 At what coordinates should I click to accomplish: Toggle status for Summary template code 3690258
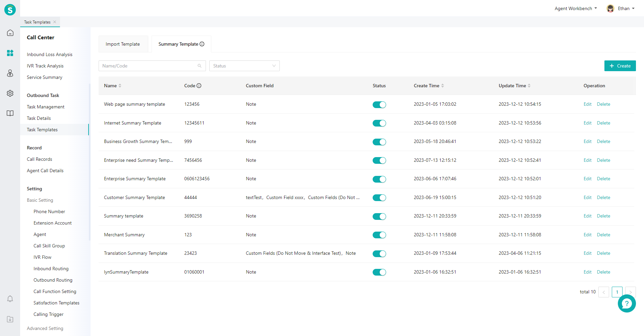tap(379, 217)
